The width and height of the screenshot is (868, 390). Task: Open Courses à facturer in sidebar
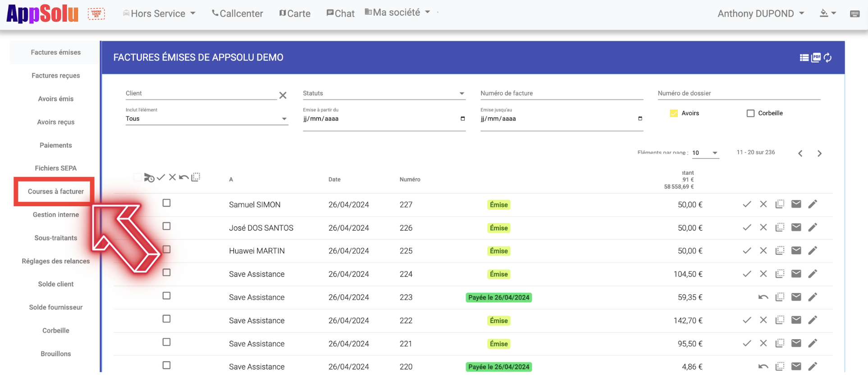tap(56, 191)
